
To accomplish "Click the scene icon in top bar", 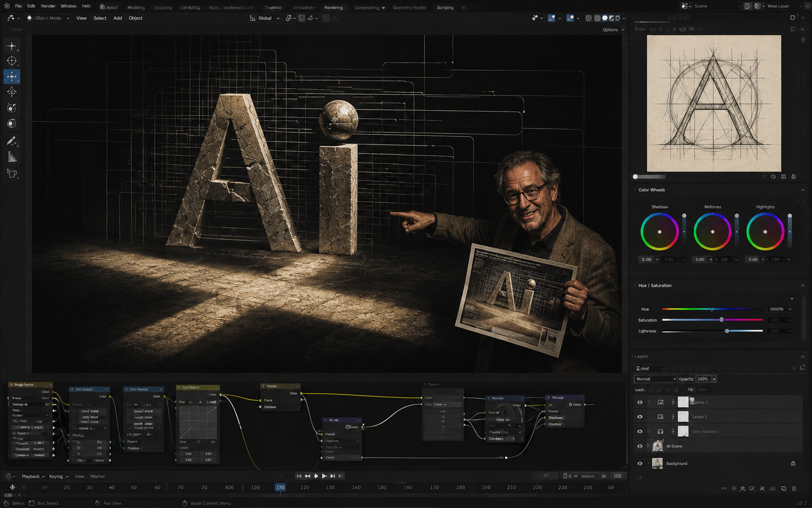I will (685, 6).
